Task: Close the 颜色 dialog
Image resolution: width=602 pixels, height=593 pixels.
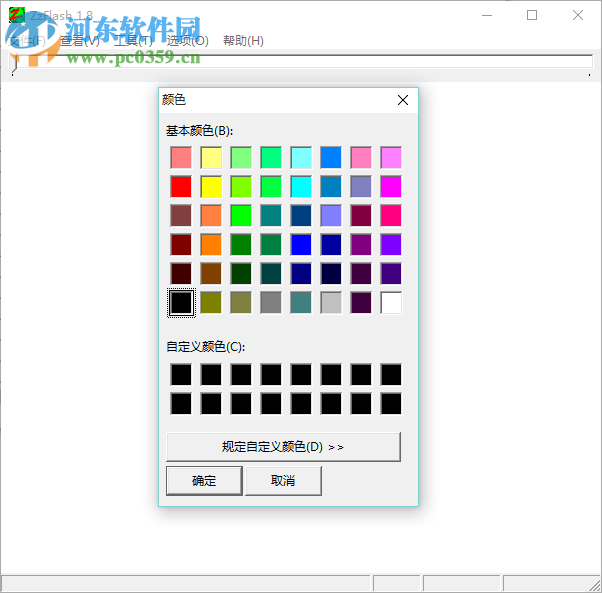Action: coord(403,100)
